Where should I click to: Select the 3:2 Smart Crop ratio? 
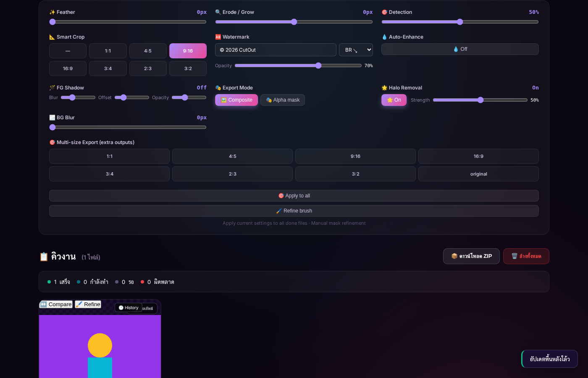click(188, 68)
